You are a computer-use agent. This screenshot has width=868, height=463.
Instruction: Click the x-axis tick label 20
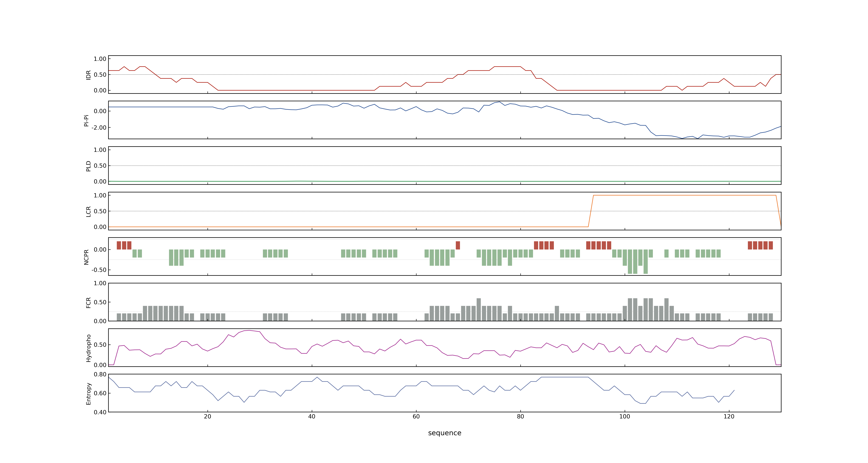pyautogui.click(x=208, y=416)
